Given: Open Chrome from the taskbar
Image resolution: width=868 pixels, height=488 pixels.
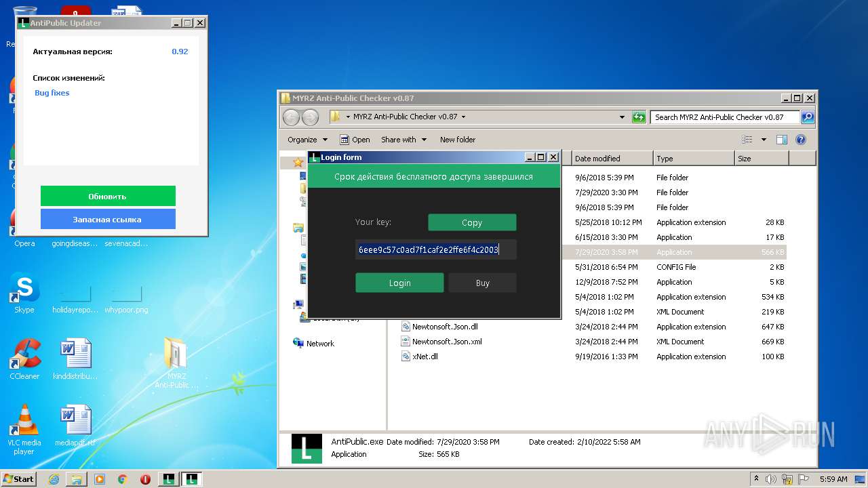Looking at the screenshot, I should (x=122, y=479).
